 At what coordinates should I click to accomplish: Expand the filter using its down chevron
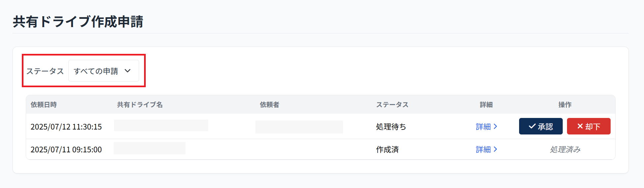coord(128,71)
